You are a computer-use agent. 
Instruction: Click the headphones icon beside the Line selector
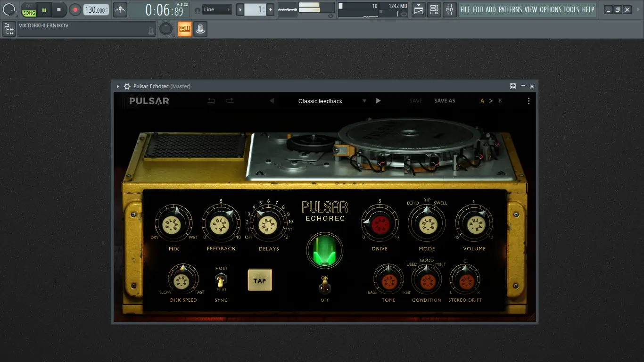click(198, 10)
